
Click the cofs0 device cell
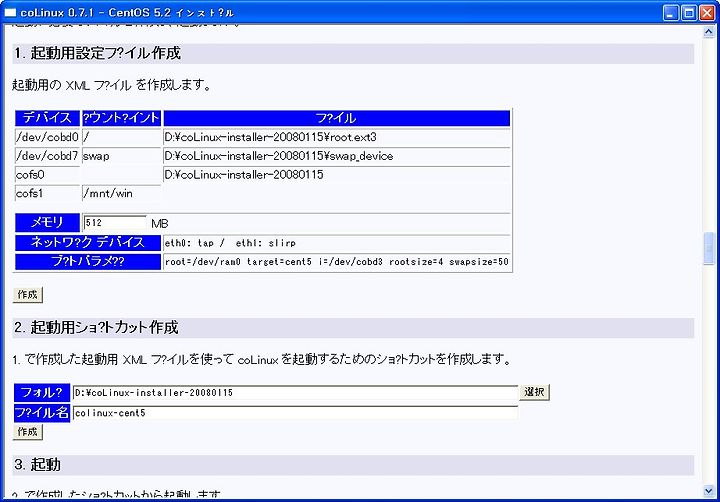[x=47, y=175]
